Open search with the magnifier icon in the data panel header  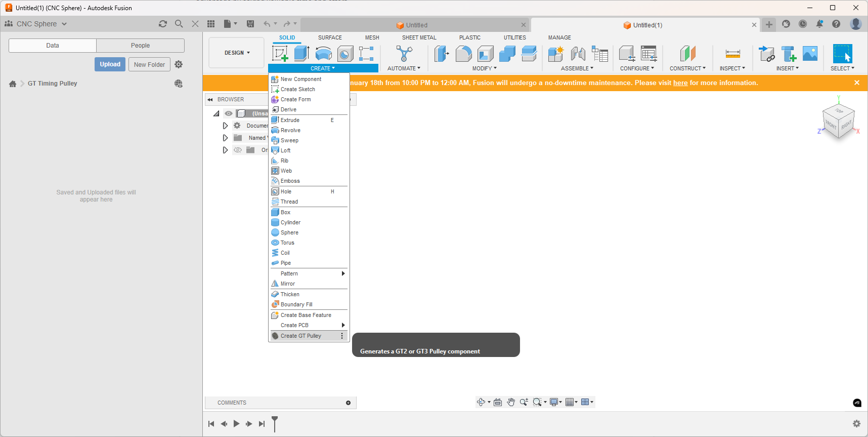tap(179, 24)
